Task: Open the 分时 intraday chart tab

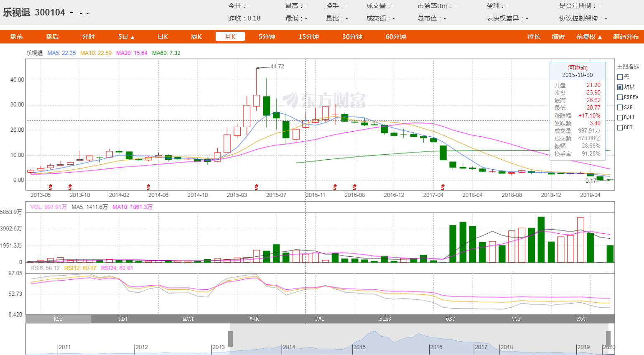Action: (88, 37)
